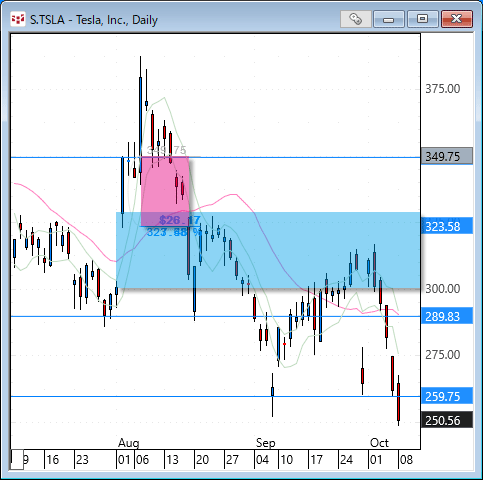Select the 323.58 price label on the price scale
Viewport: 483px width, 480px height.
tap(447, 226)
